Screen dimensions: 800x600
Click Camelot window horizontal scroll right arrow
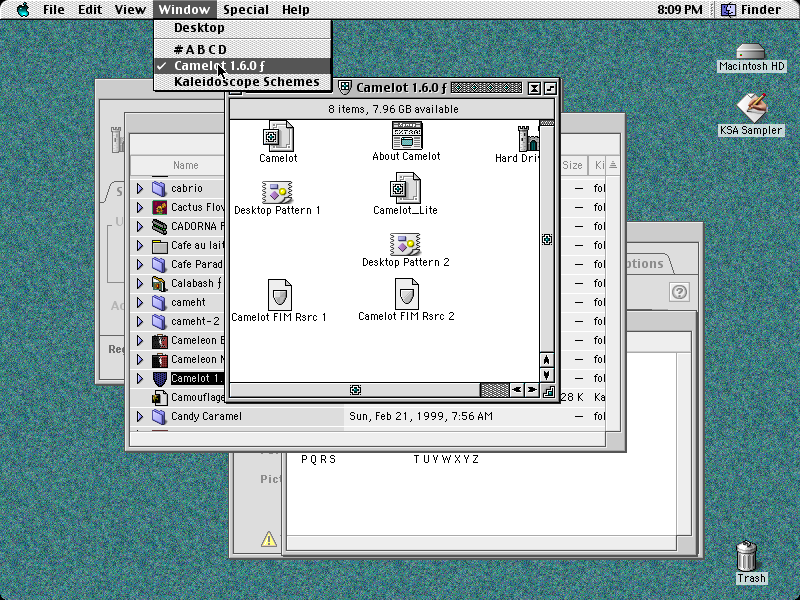pyautogui.click(x=532, y=390)
